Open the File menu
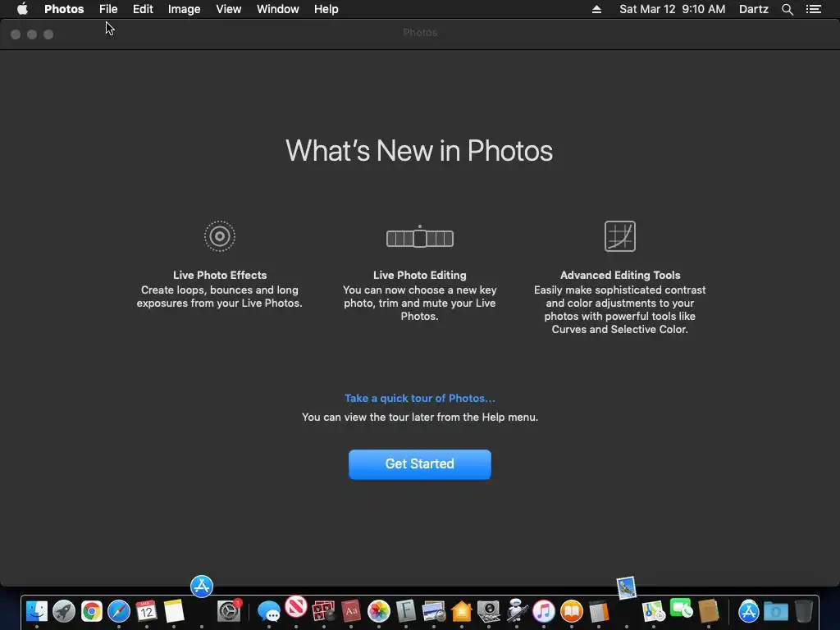This screenshot has height=630, width=840. click(x=108, y=9)
